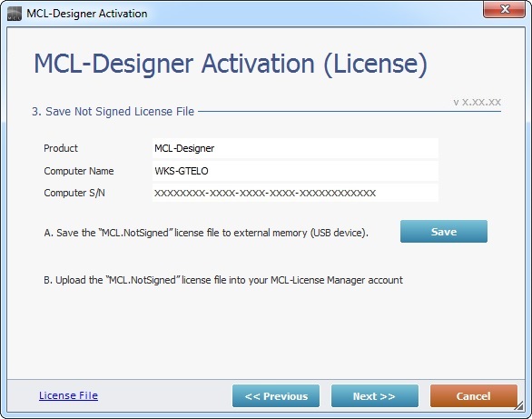
Task: Open the License File link
Action: pos(68,395)
